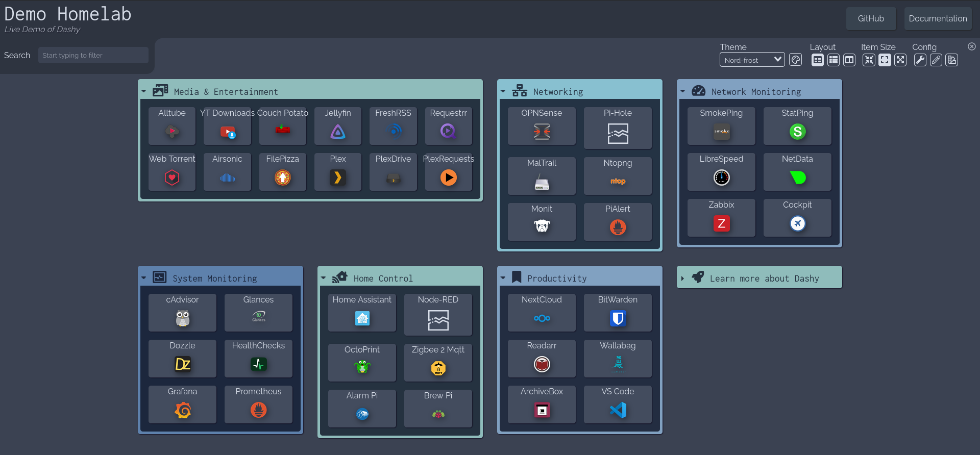Launch LibreSpeed speed test
Screen dimensions: 980x455
click(721, 171)
